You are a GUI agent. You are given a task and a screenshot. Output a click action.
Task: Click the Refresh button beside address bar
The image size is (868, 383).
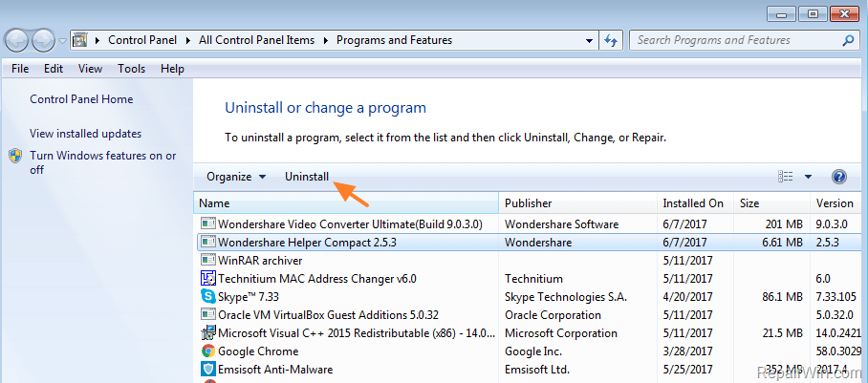611,40
